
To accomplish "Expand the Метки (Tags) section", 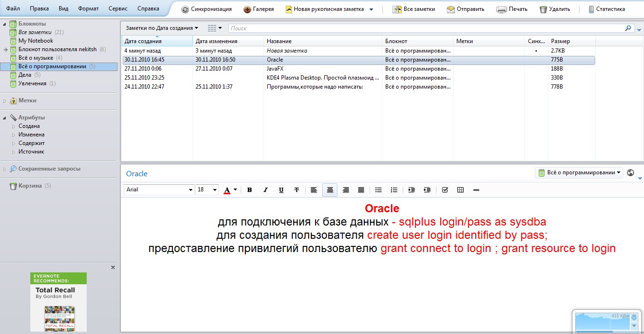I will [x=5, y=100].
